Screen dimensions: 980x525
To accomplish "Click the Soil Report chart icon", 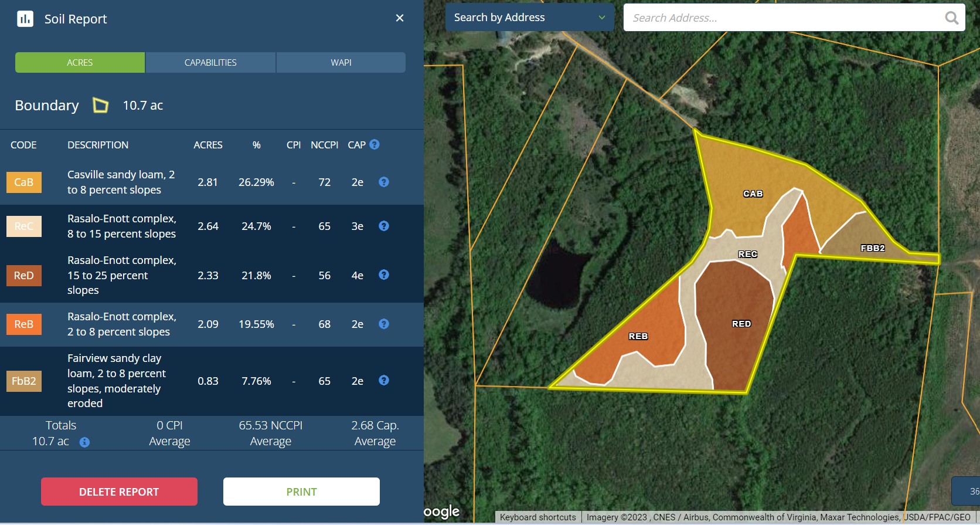I will coord(25,19).
